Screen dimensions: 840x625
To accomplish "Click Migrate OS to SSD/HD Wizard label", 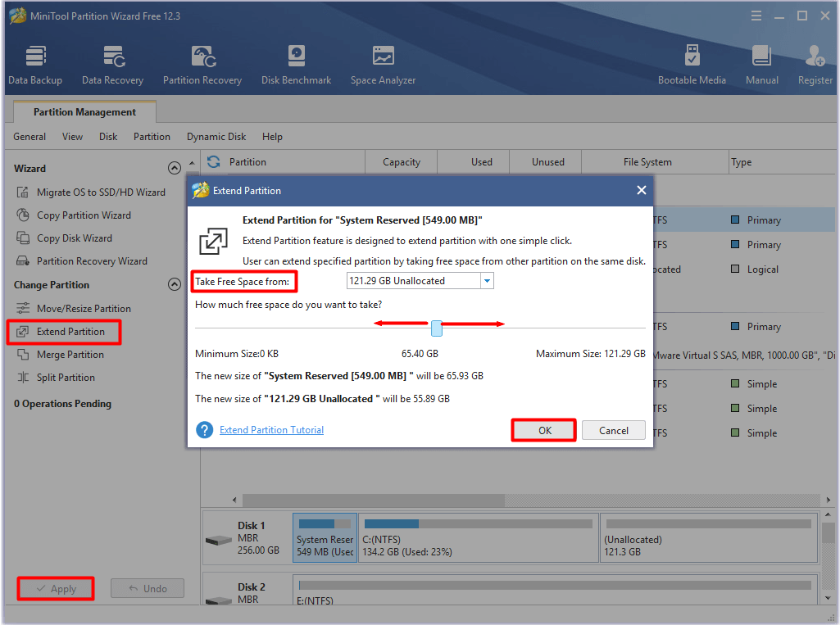I will coord(101,192).
